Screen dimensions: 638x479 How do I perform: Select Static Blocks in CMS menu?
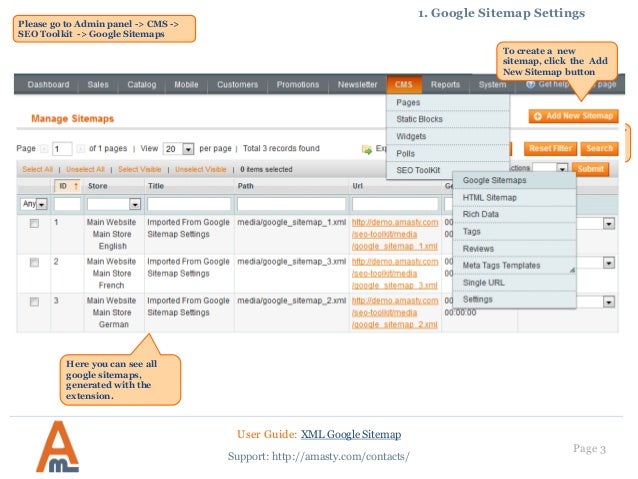pos(448,119)
